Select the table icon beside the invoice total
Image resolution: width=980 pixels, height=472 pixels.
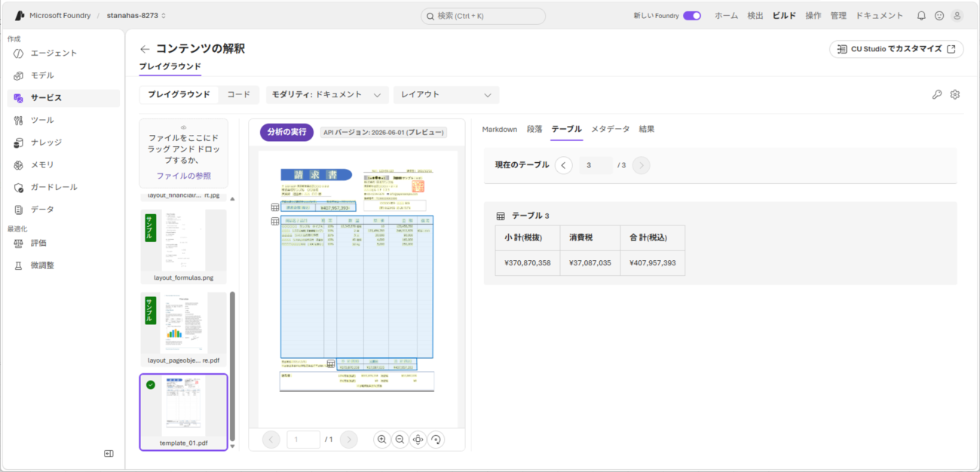pyautogui.click(x=275, y=207)
